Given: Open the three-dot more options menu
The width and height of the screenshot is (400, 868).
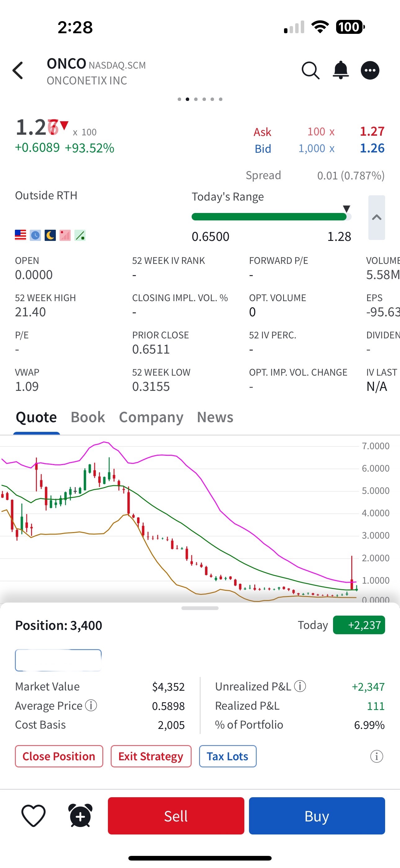Looking at the screenshot, I should (370, 70).
